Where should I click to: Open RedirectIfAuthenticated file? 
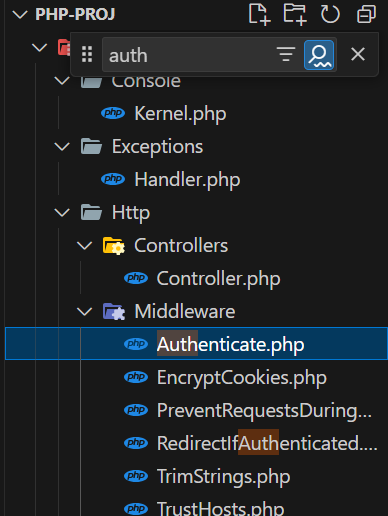[267, 443]
